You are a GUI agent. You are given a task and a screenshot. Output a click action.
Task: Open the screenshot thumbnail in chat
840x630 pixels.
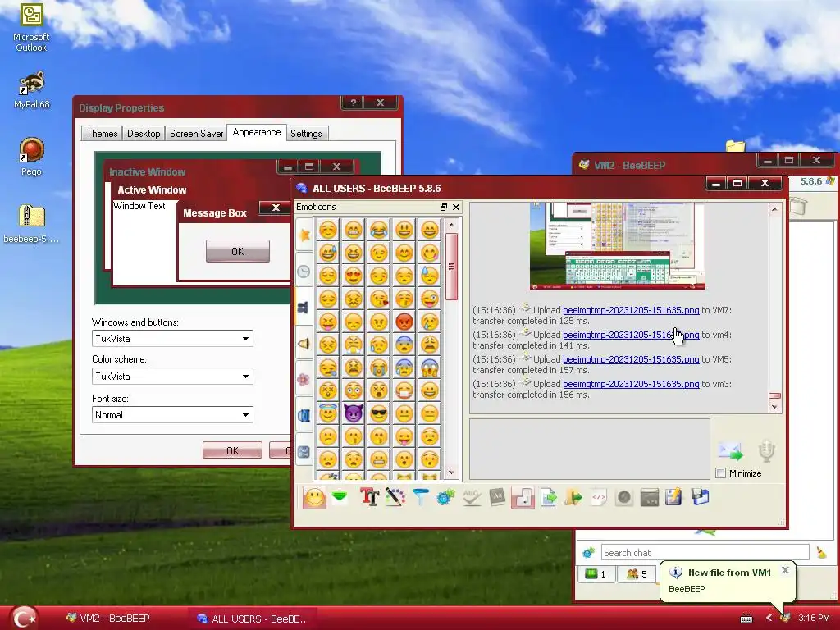[618, 246]
